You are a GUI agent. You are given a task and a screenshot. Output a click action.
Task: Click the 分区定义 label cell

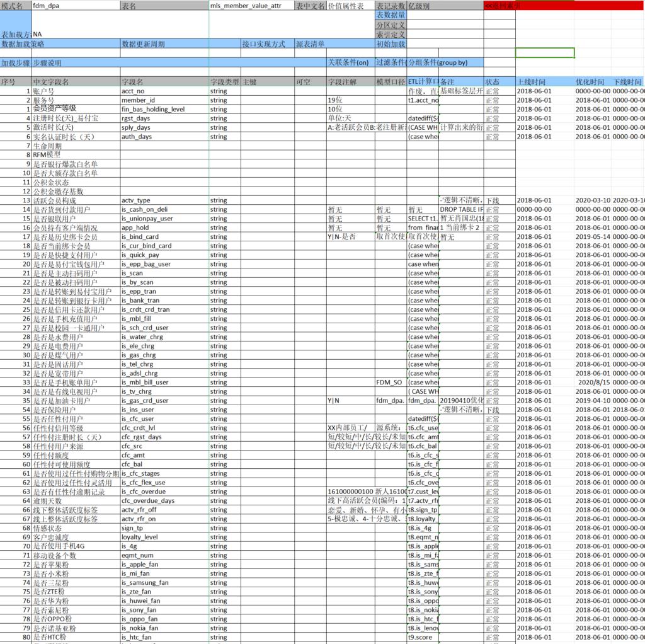click(391, 25)
